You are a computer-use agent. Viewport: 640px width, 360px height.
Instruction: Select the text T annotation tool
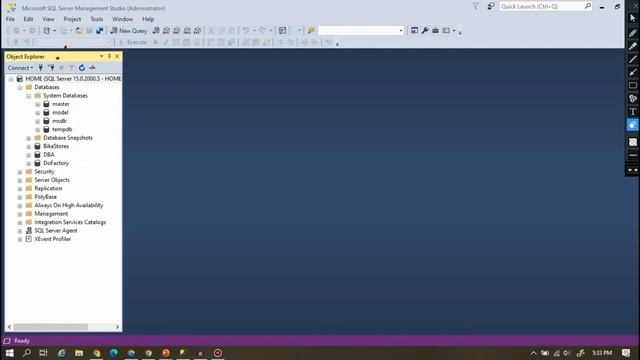point(633,111)
